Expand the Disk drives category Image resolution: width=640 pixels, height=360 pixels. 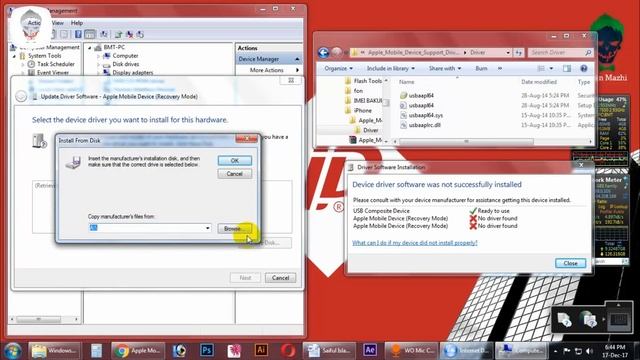[x=98, y=64]
